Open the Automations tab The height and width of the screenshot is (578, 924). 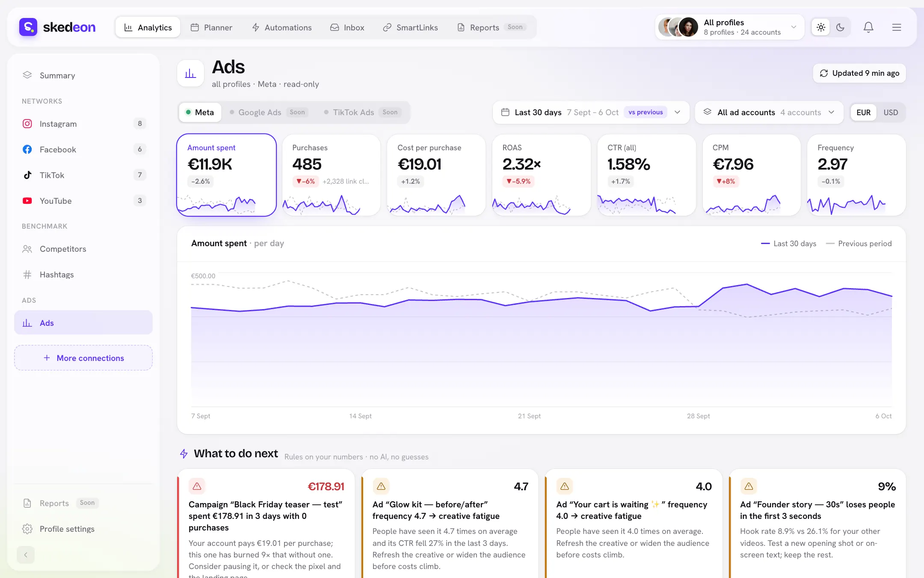pyautogui.click(x=282, y=27)
